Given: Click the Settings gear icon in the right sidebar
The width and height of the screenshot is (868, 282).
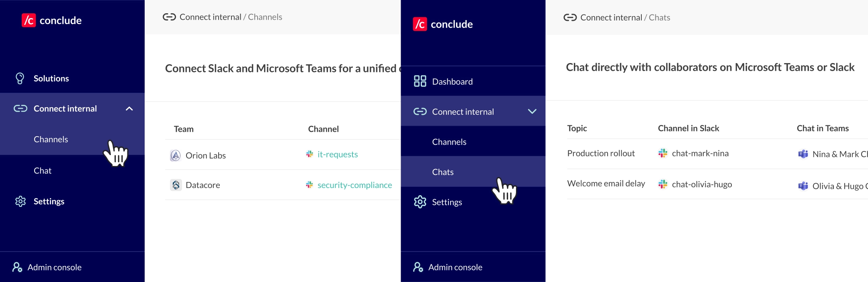Looking at the screenshot, I should click(x=420, y=202).
